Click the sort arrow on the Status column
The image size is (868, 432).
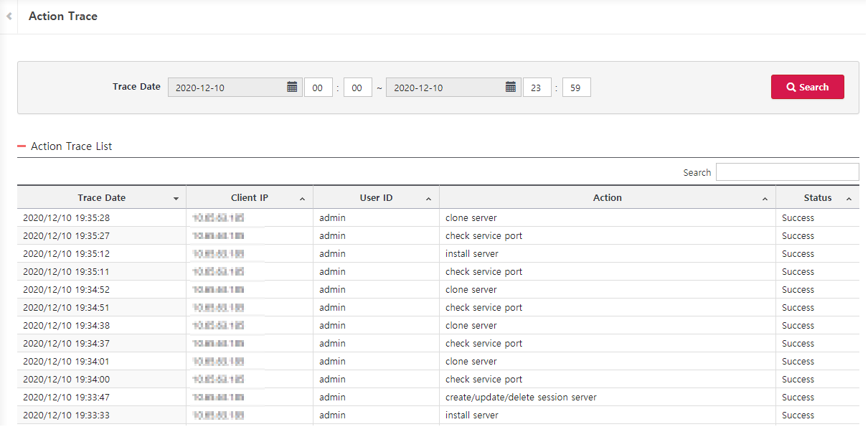[x=849, y=199]
